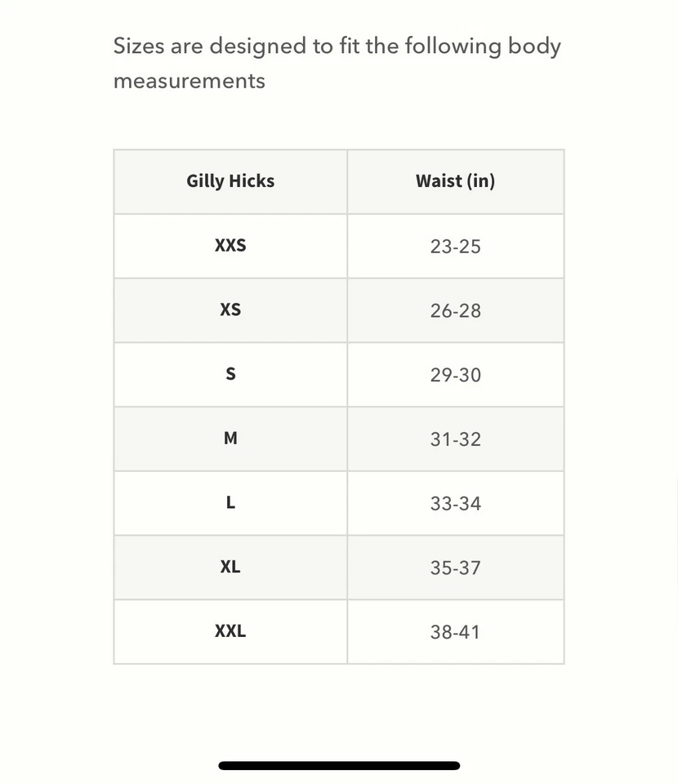
Task: Click the XL size row label
Action: 230,567
